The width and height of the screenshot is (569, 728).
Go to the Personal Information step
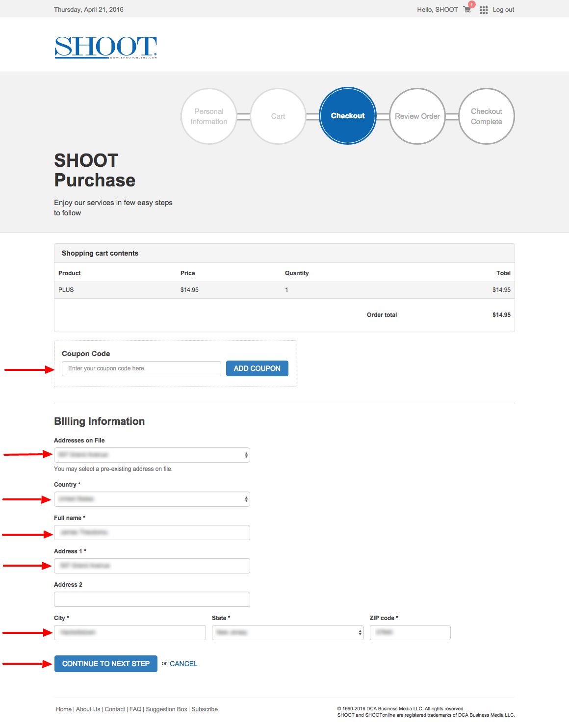[x=209, y=116]
